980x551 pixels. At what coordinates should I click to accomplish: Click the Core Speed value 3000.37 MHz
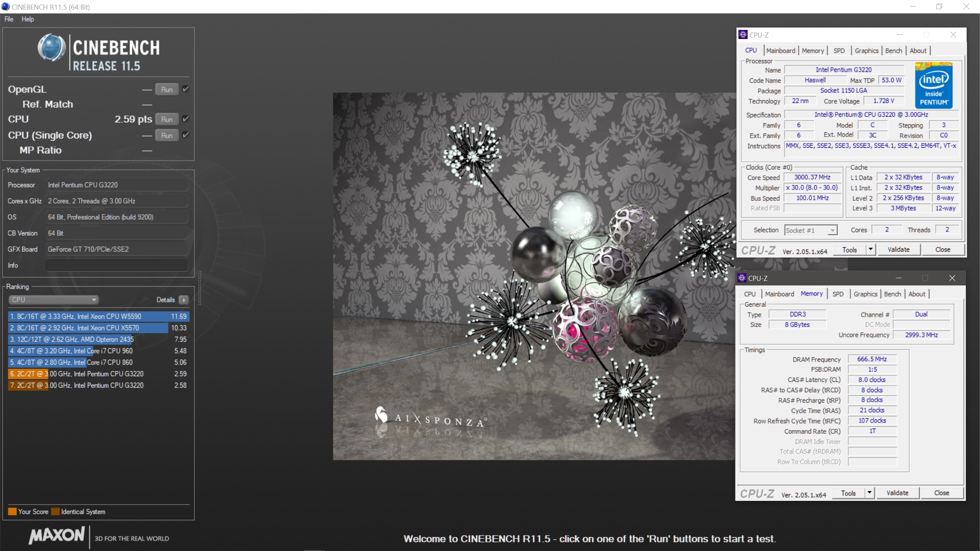pos(812,177)
